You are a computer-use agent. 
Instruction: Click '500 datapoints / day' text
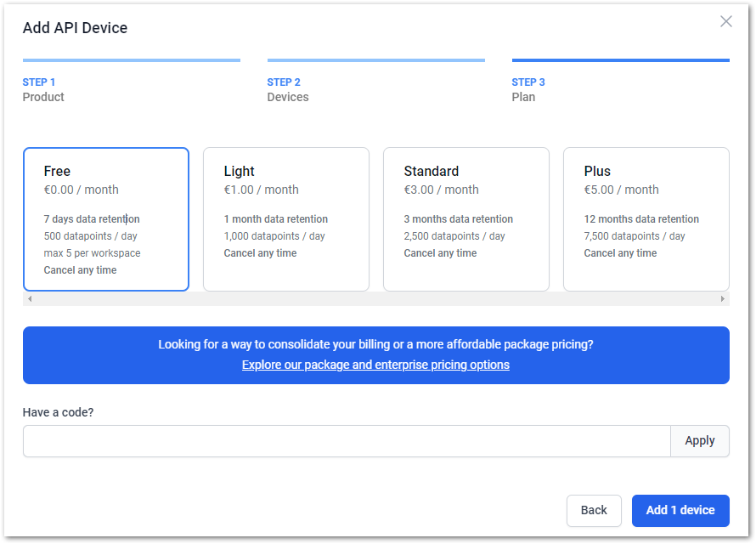point(91,236)
